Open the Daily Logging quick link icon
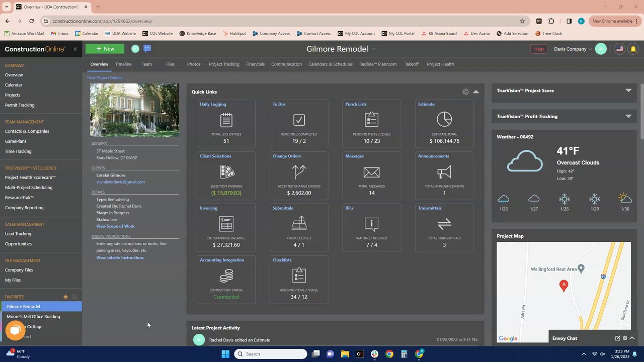Image resolution: width=644 pixels, height=362 pixels. point(226,120)
